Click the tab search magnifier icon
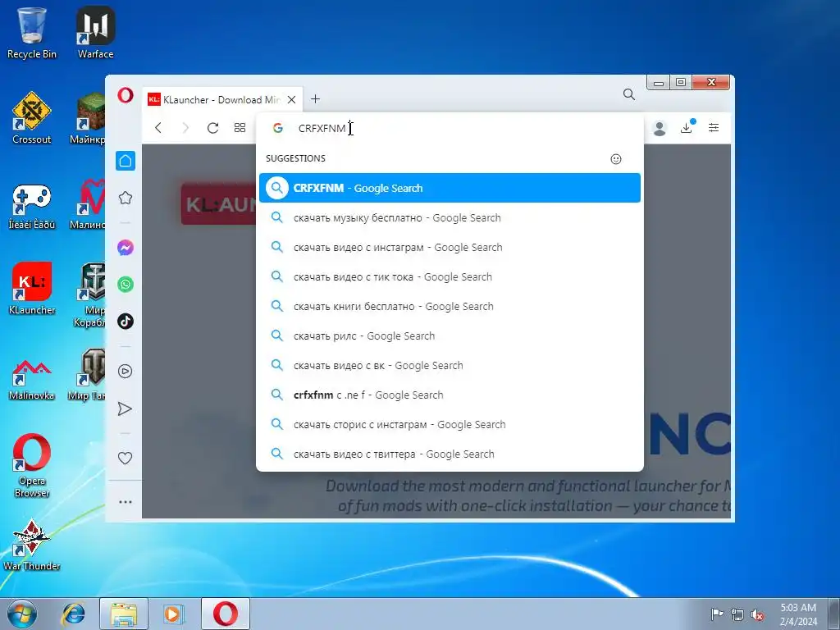840x630 pixels. tap(629, 95)
